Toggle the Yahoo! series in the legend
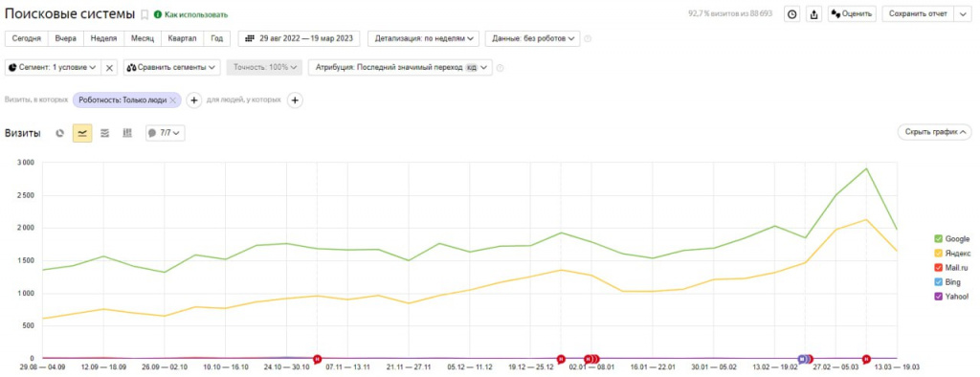This screenshot has height=377, width=980. [950, 297]
